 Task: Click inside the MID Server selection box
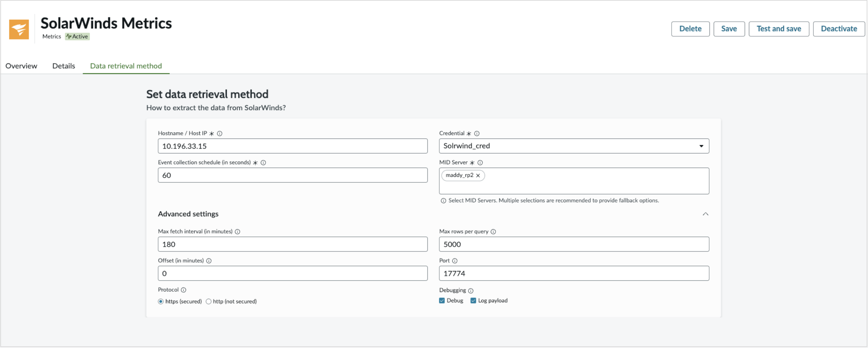click(x=574, y=181)
